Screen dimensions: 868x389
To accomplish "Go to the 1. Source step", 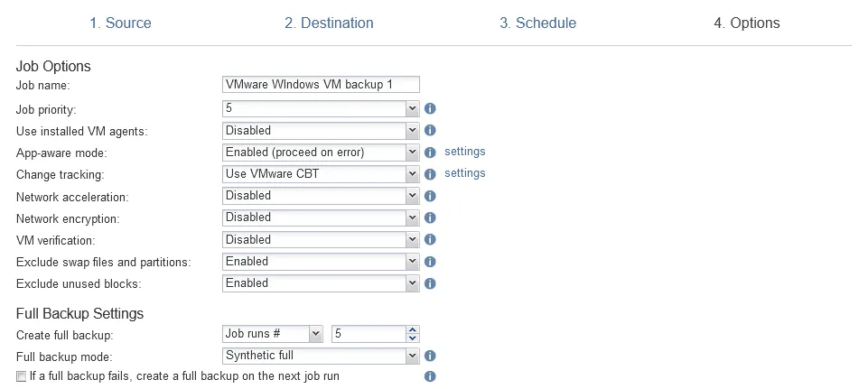I will click(x=120, y=23).
